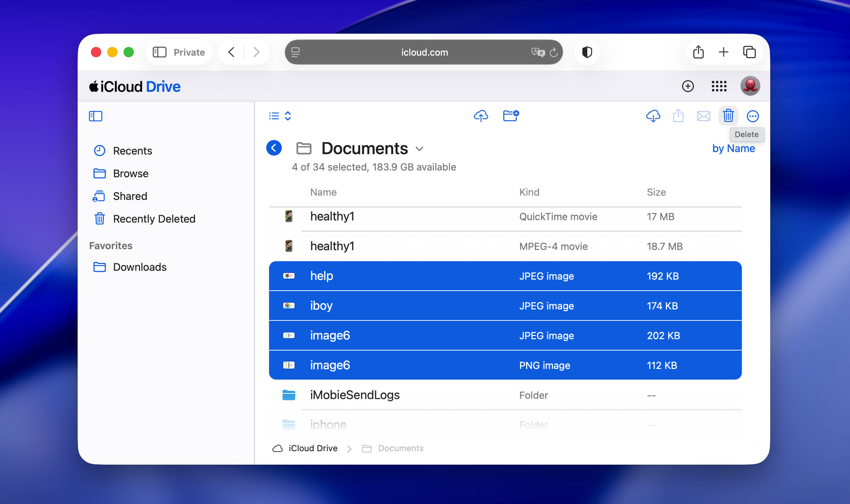Screen dimensions: 850x504
Task: Click the iCloud add plus circle icon
Action: click(688, 86)
